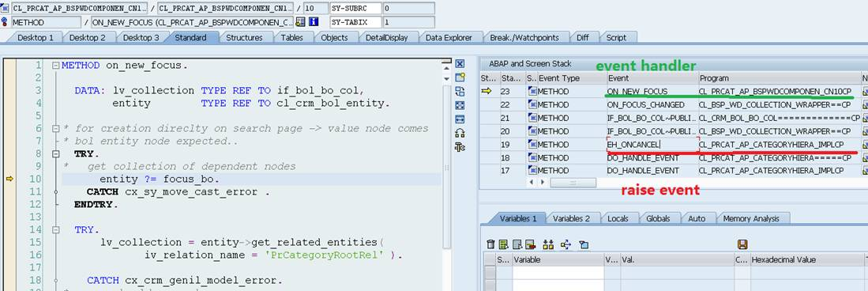868x291 pixels.
Task: Open the Diff tab
Action: coord(582,38)
